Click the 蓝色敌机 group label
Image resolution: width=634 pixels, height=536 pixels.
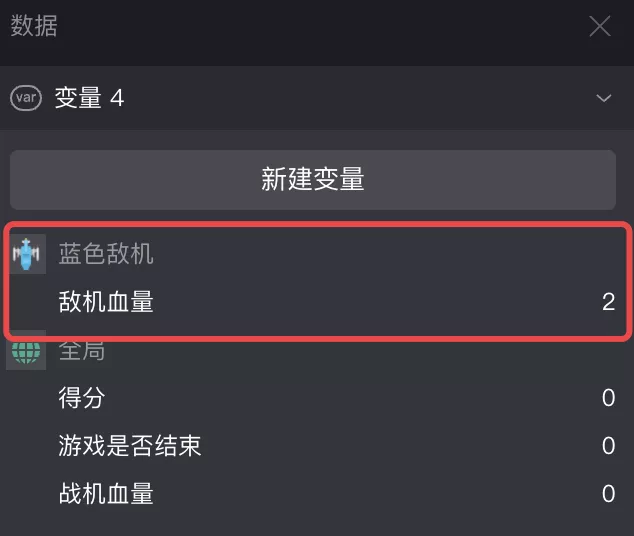pos(106,254)
